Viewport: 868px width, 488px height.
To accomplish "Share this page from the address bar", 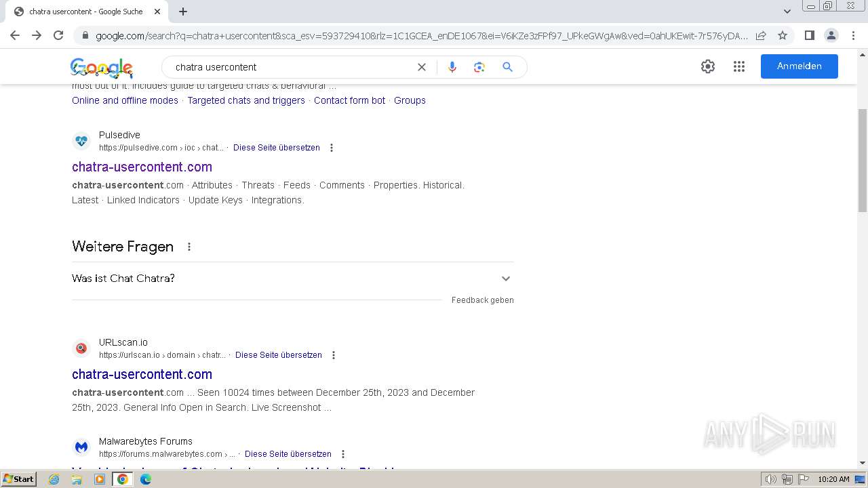I will 761,35.
